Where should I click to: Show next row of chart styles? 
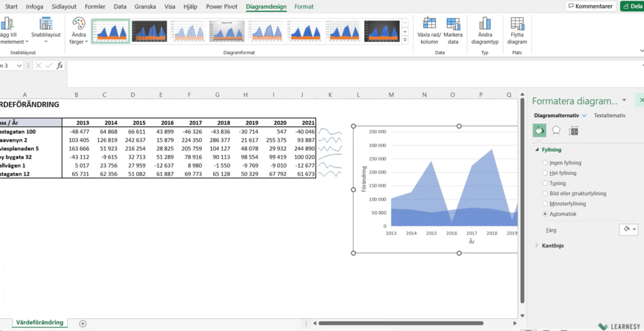(x=405, y=31)
